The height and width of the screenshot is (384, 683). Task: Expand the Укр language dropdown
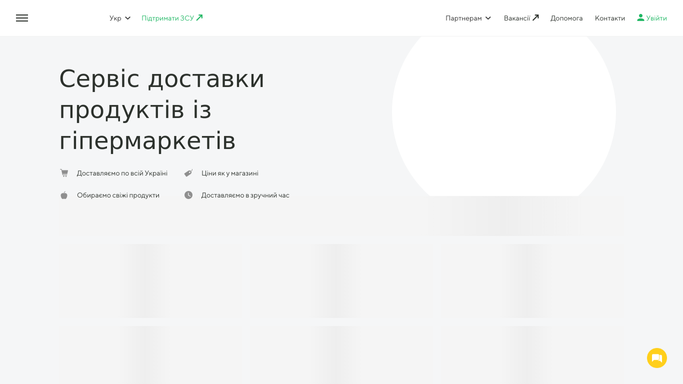[120, 18]
